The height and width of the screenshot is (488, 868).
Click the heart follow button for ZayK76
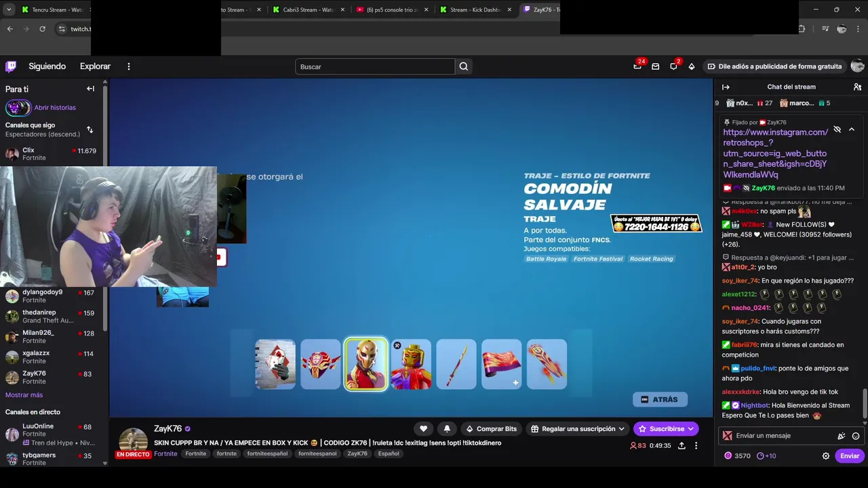(x=423, y=428)
